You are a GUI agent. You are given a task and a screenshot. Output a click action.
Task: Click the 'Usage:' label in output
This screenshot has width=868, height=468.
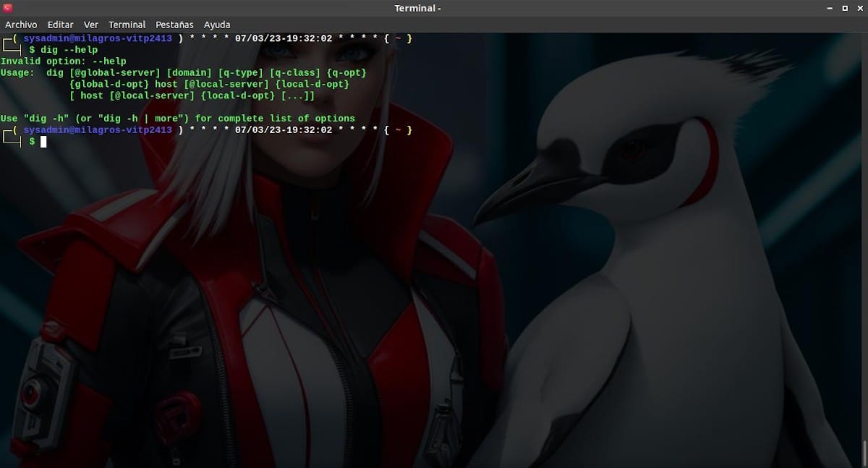(x=17, y=73)
